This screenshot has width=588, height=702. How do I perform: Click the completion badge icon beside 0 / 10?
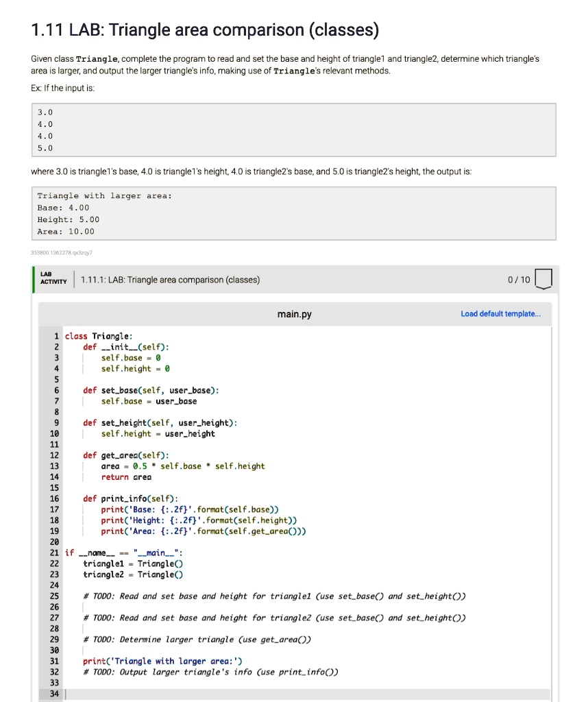tap(543, 280)
